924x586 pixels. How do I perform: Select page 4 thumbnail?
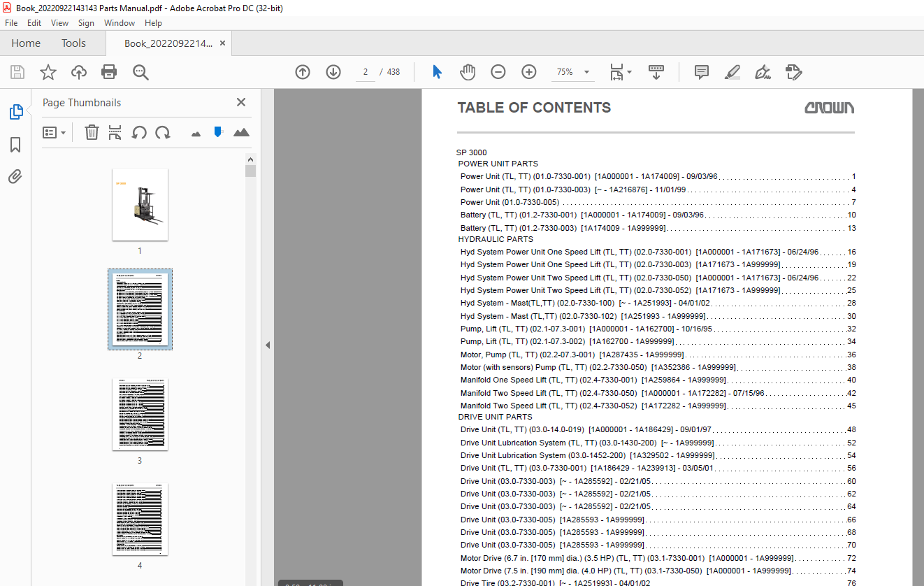click(x=140, y=519)
